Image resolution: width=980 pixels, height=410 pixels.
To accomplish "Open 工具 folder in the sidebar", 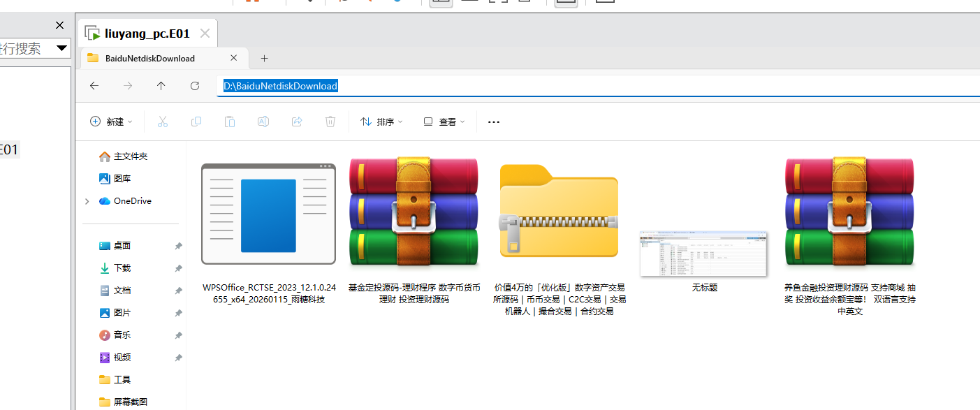I will pyautogui.click(x=115, y=380).
